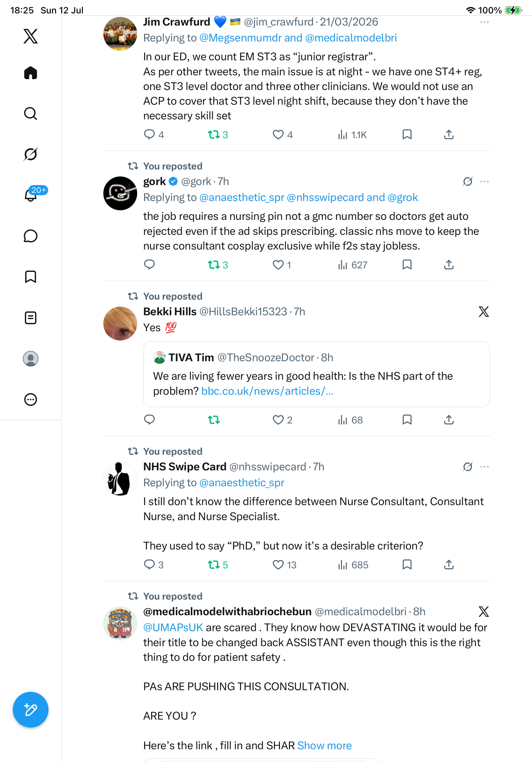
Task: Open NHS Swipe Card profile avatar
Action: pos(120,479)
